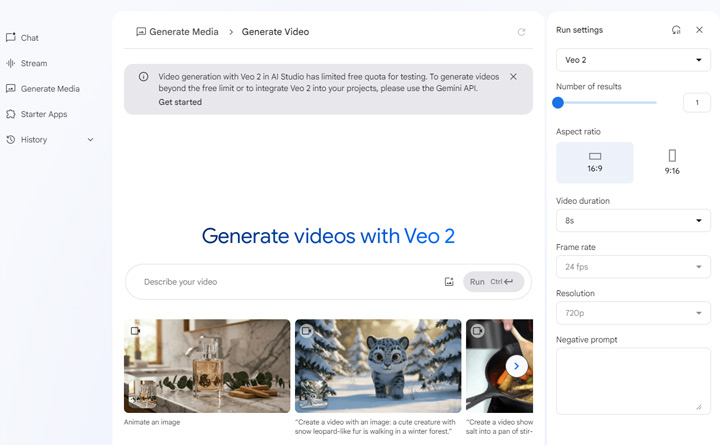Viewport: 720px width, 445px height.
Task: Close the Run settings panel
Action: click(699, 30)
